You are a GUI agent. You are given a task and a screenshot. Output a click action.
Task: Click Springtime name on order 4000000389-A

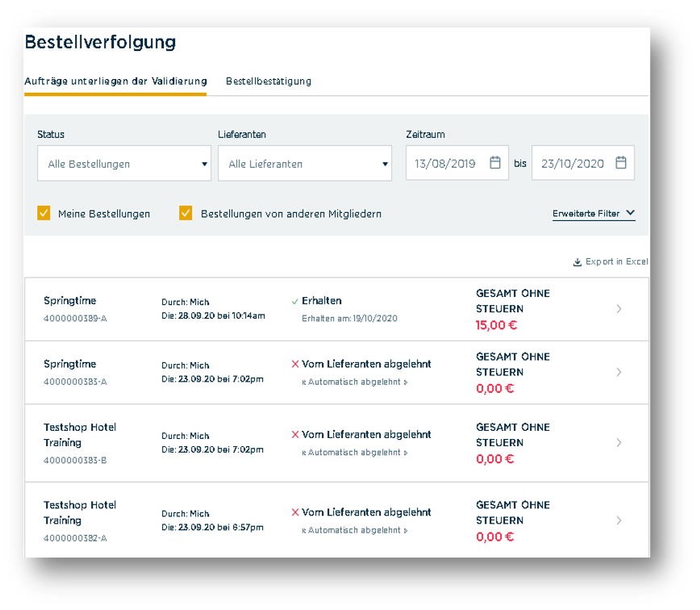[70, 301]
